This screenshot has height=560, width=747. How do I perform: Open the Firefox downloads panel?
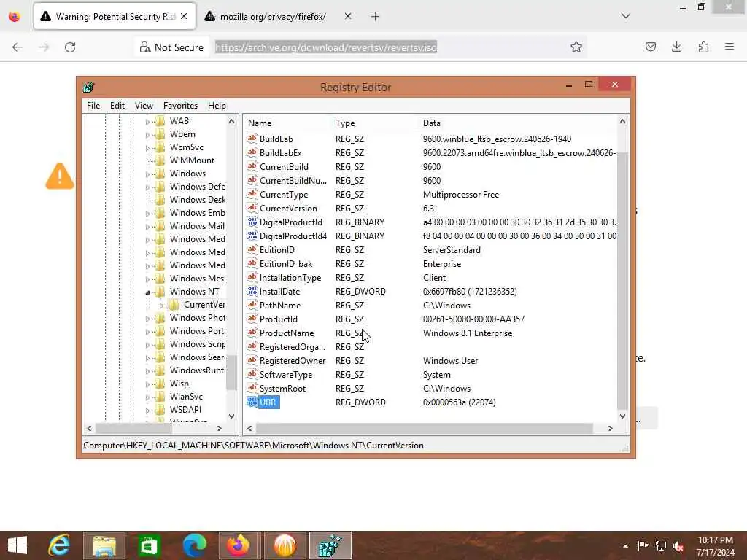coord(676,47)
